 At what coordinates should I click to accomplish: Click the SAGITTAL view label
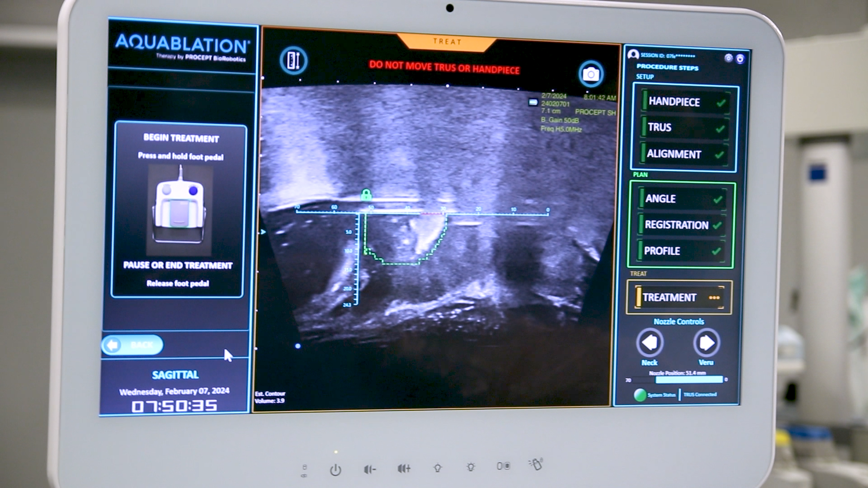click(x=175, y=375)
